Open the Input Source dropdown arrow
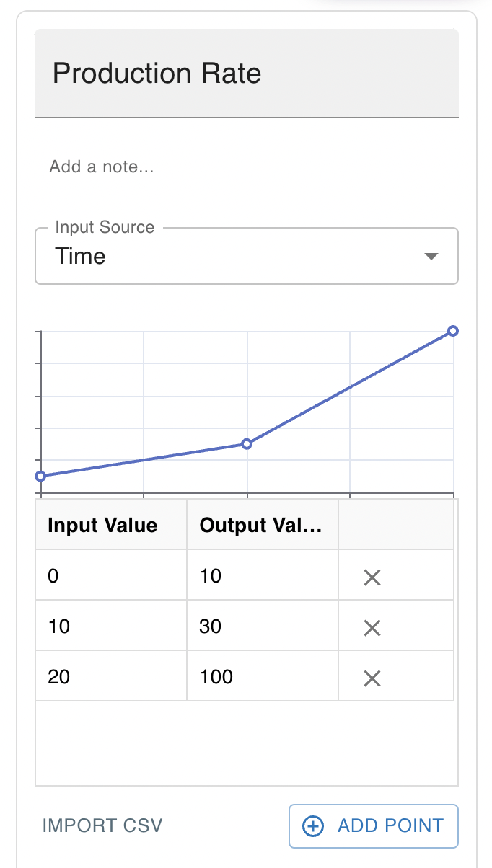 click(x=431, y=257)
